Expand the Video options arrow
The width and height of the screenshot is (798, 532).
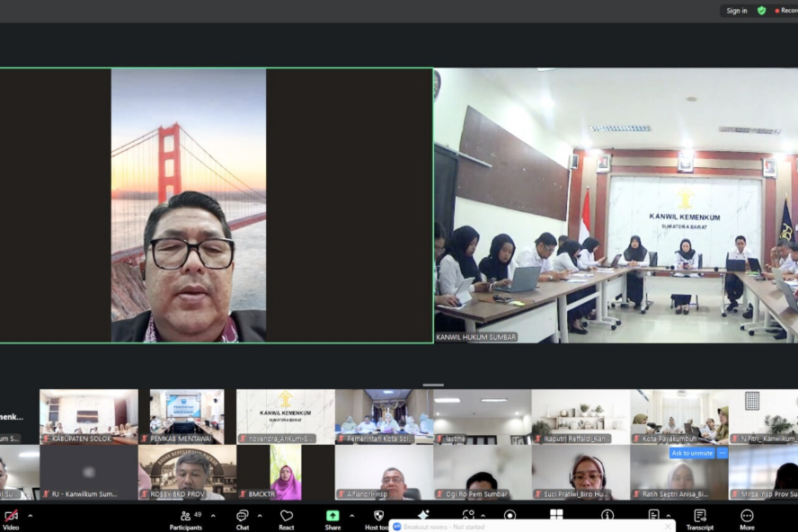pos(31,516)
